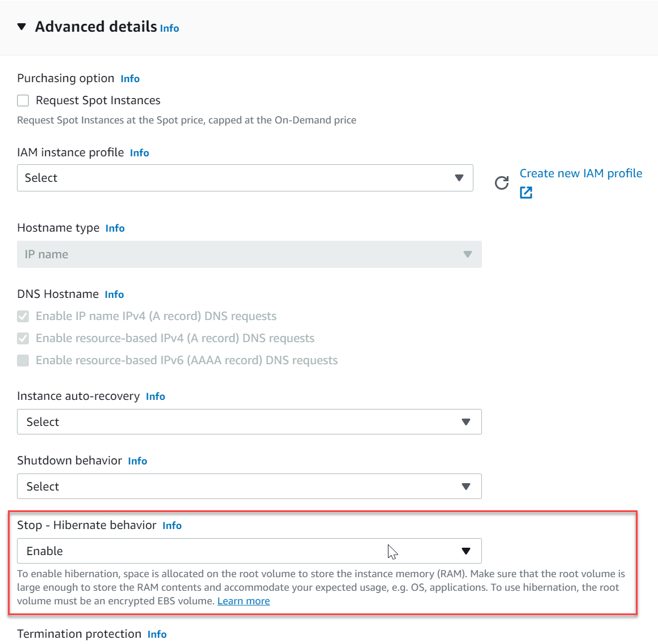Click the refresh icon beside IAM profile dropdown
This screenshot has width=658, height=644.
pos(502,183)
